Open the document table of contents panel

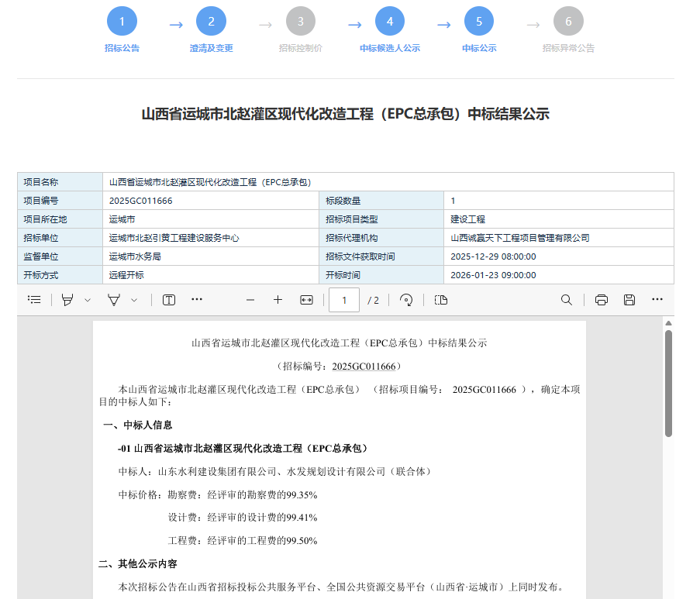click(x=33, y=299)
